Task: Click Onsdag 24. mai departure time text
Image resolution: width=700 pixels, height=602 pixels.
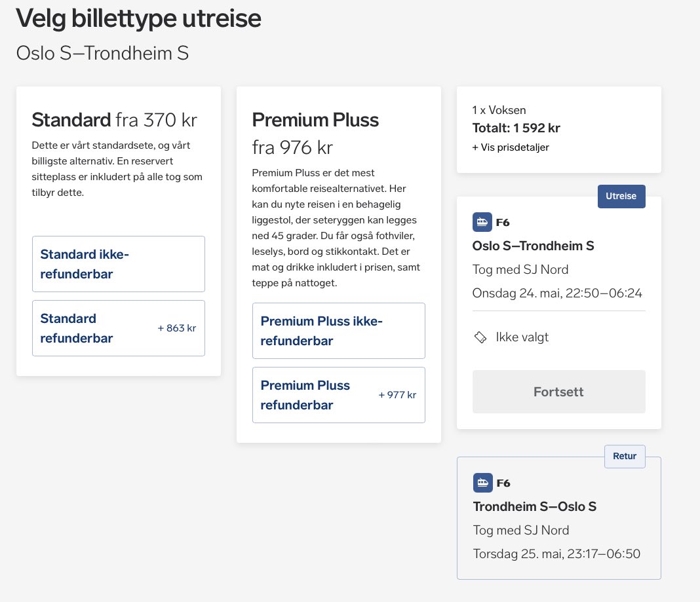Action: (557, 293)
